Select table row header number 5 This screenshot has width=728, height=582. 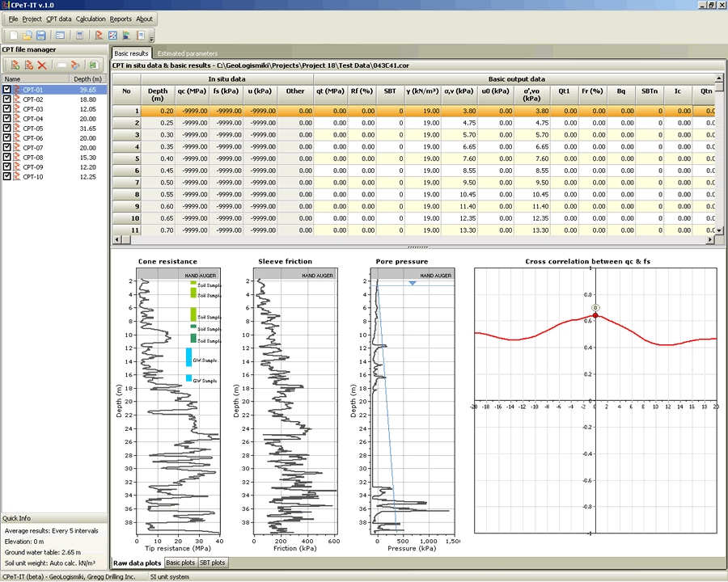(127, 158)
